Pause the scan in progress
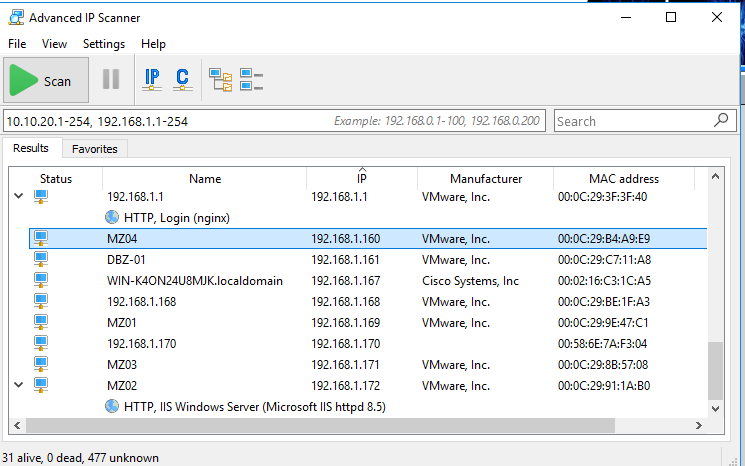This screenshot has height=466, width=745. [x=111, y=79]
